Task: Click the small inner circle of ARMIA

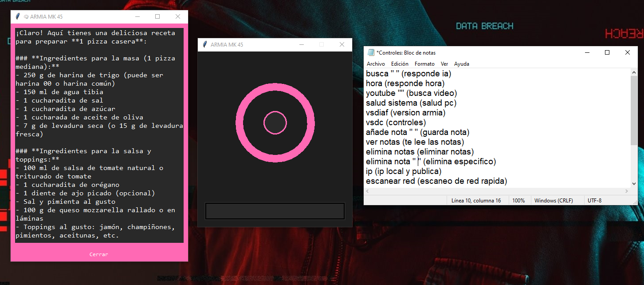Action: pyautogui.click(x=275, y=123)
